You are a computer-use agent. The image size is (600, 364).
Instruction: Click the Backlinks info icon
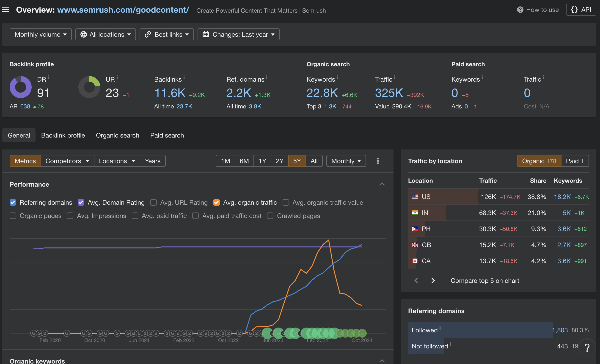[184, 77]
